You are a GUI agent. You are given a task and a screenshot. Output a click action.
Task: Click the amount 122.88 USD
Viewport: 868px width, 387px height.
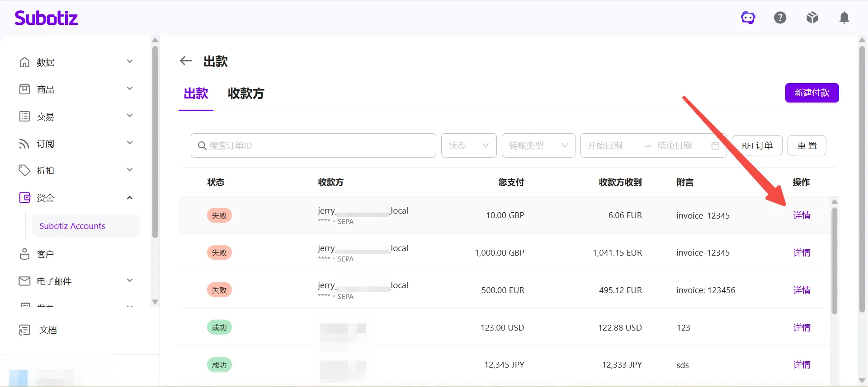(x=620, y=328)
